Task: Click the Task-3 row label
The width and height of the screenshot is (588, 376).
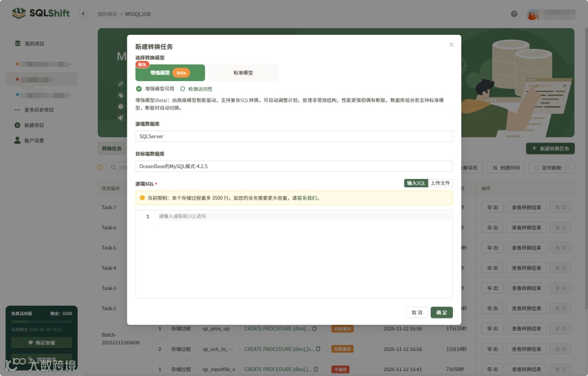Action: [x=109, y=288]
